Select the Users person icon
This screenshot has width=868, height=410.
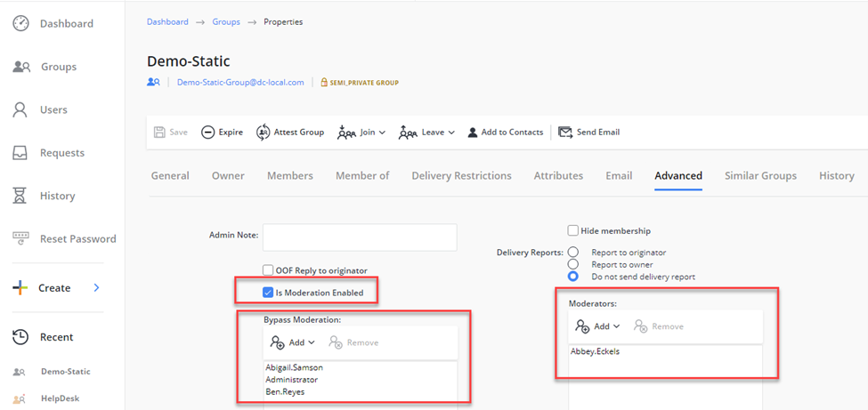[20, 110]
